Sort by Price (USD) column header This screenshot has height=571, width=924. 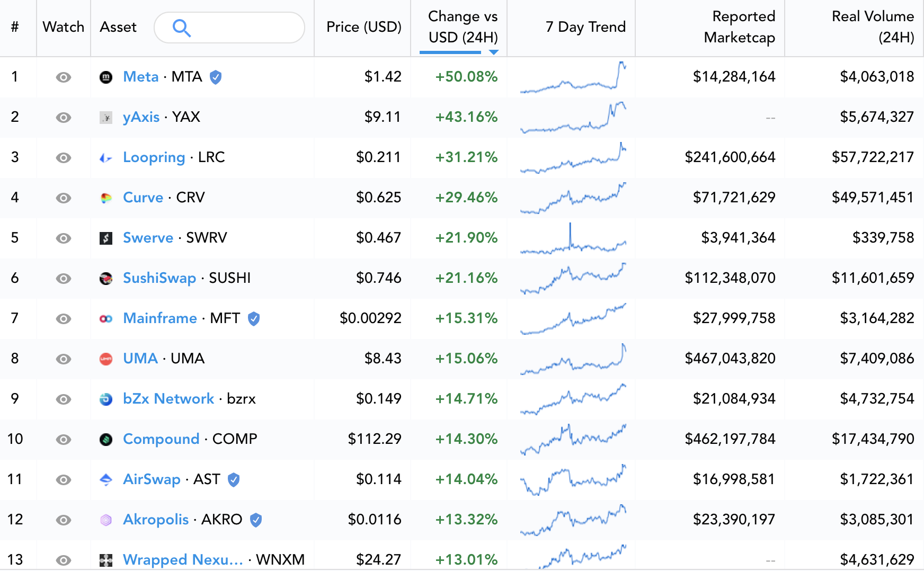pyautogui.click(x=364, y=27)
